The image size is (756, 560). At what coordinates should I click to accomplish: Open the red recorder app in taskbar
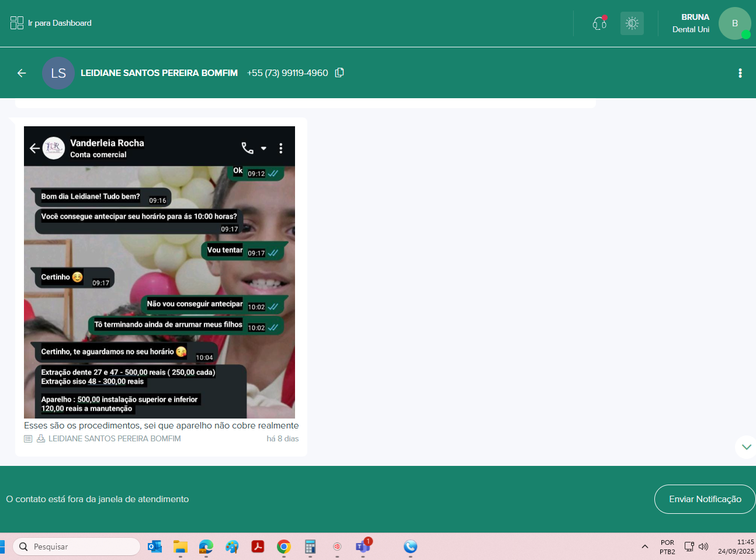tap(337, 547)
